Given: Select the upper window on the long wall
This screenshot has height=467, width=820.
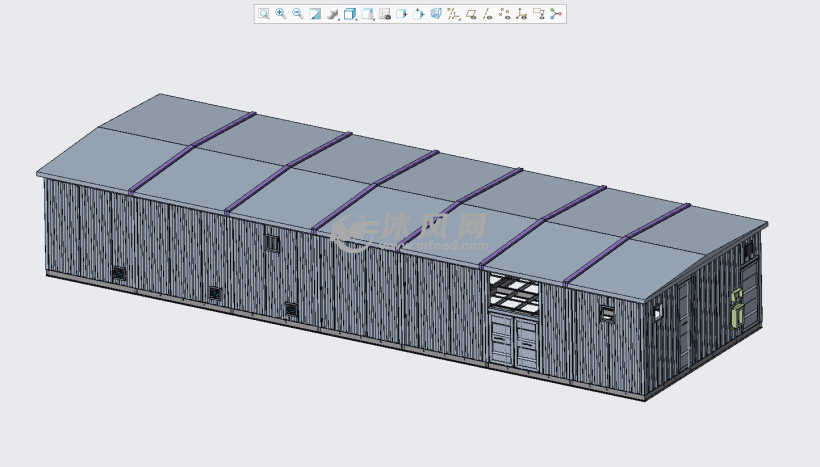Looking at the screenshot, I should (x=272, y=242).
